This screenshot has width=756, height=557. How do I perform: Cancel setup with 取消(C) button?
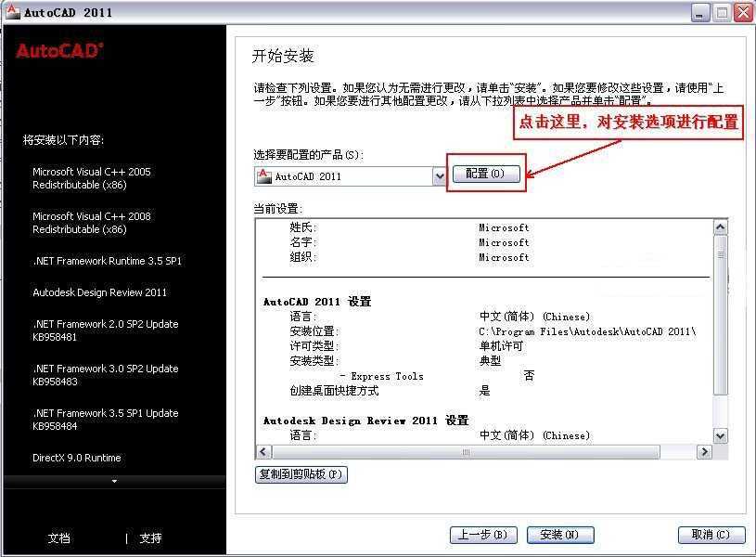coord(711,535)
